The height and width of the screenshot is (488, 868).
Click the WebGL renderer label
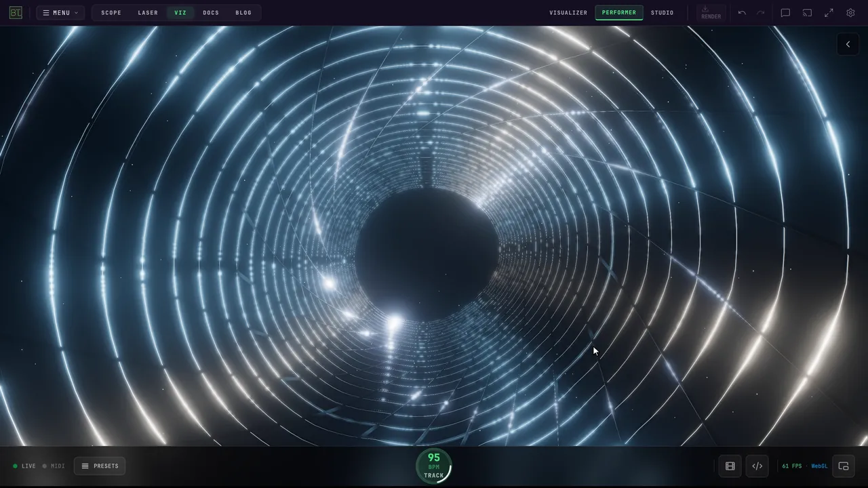tap(819, 466)
